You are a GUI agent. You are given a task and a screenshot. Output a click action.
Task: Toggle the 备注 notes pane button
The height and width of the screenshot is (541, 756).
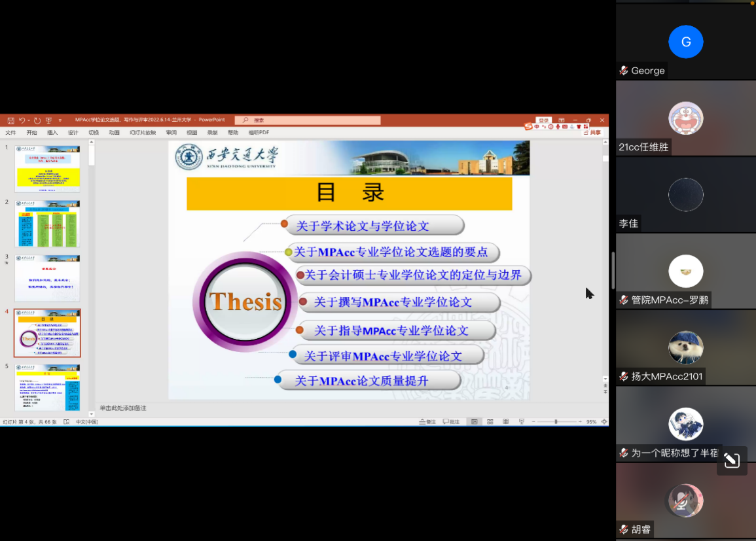[x=427, y=422]
